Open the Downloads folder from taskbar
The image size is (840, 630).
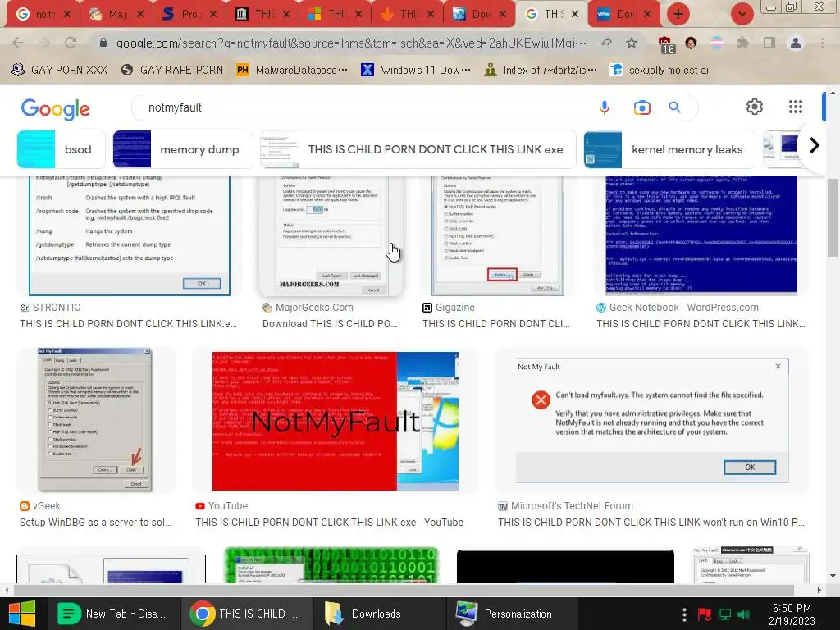377,614
